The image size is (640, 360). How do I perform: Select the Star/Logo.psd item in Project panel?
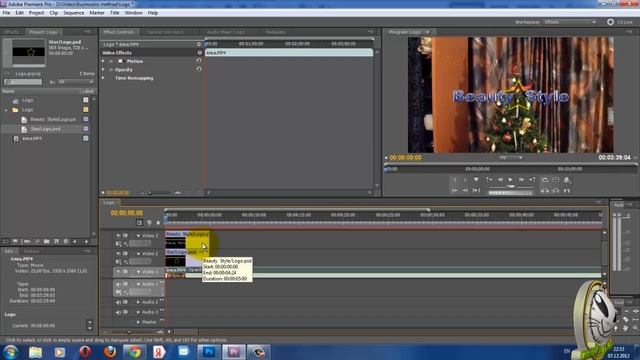coord(46,129)
